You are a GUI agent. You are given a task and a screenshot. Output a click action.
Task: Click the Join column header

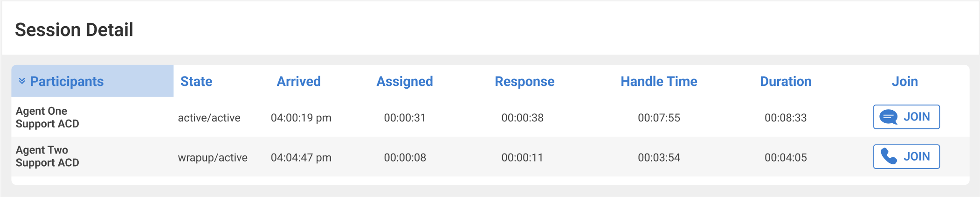[904, 81]
